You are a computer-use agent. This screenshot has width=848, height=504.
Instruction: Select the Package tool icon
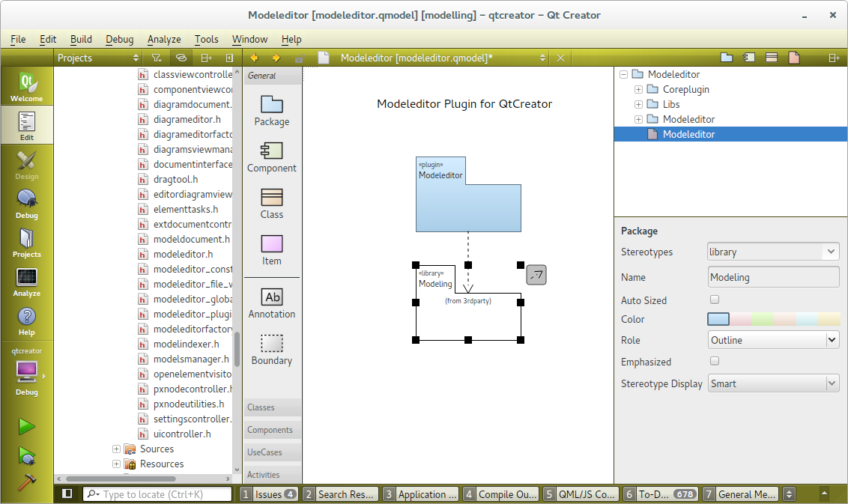tap(271, 104)
